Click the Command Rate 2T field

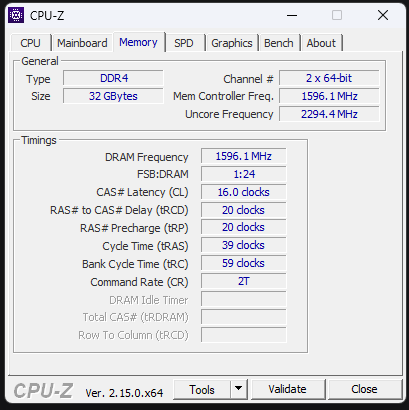pos(244,281)
